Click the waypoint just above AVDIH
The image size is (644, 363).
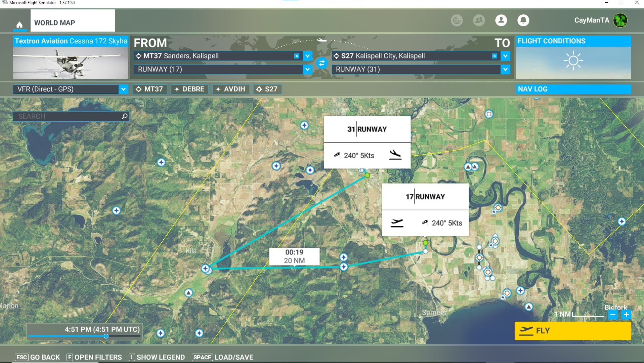[344, 257]
